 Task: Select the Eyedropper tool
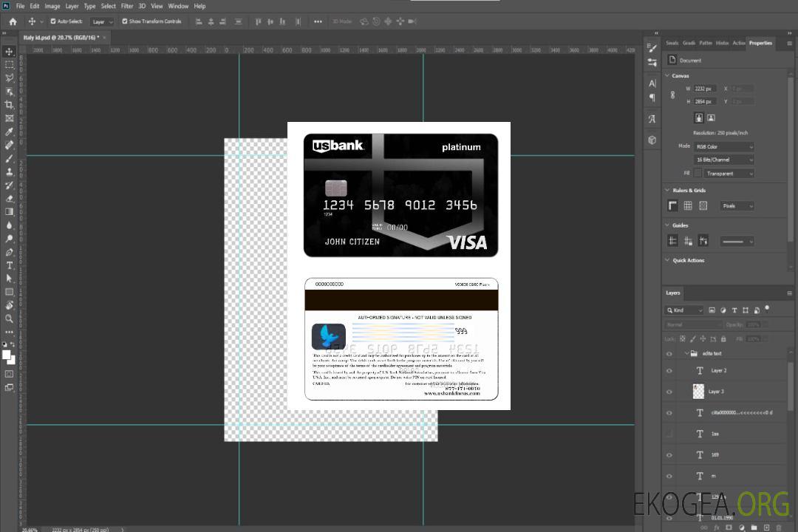(x=9, y=132)
